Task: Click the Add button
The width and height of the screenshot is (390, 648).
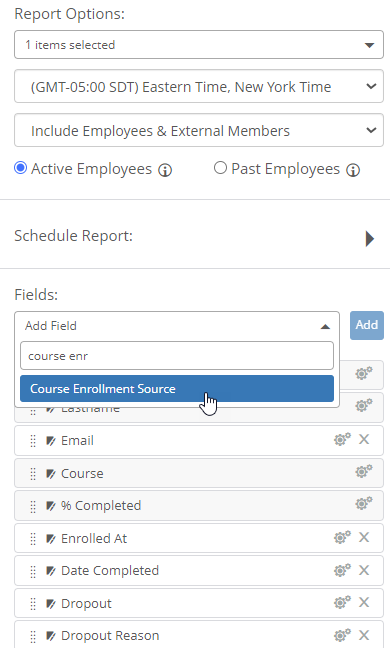Action: pos(366,325)
